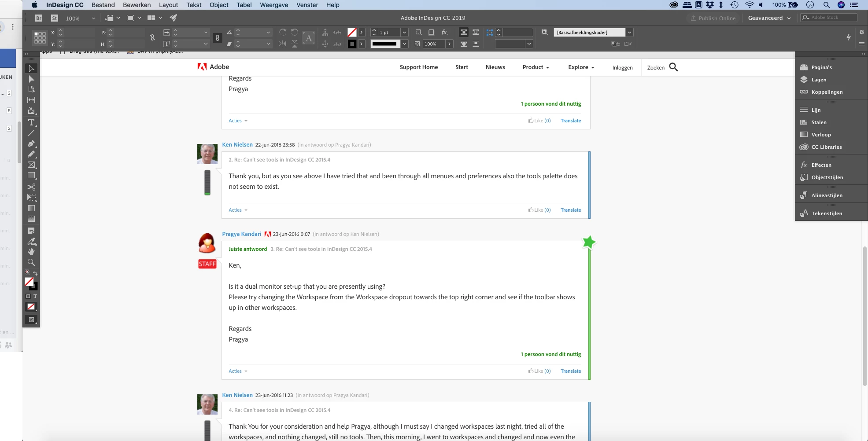Select the Zoom tool magnifier
Image resolution: width=868 pixels, height=441 pixels.
pyautogui.click(x=31, y=262)
